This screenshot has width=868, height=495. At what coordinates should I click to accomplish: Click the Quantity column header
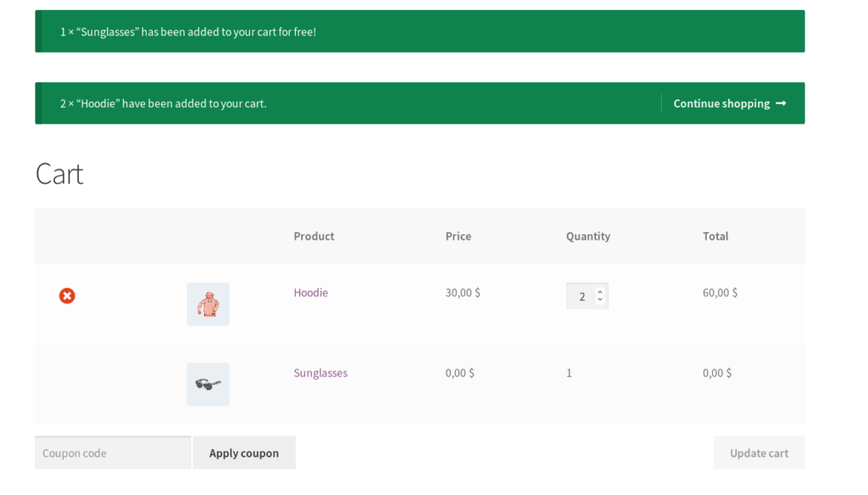click(588, 236)
